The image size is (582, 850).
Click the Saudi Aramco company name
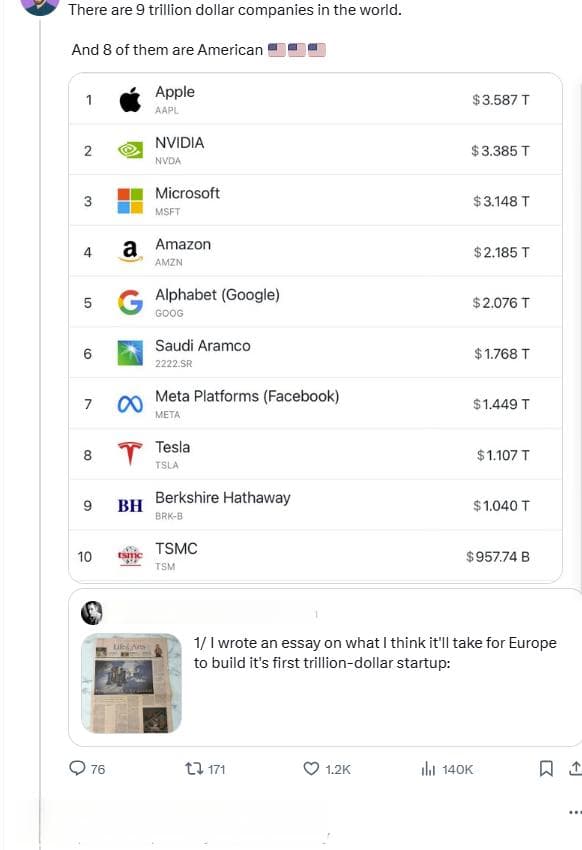(203, 346)
